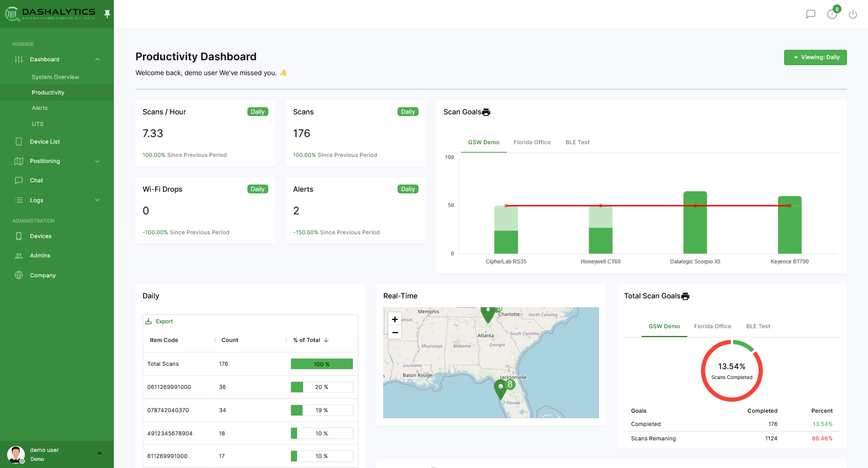
Task: Click the pin sidebar icon
Action: coord(107,14)
